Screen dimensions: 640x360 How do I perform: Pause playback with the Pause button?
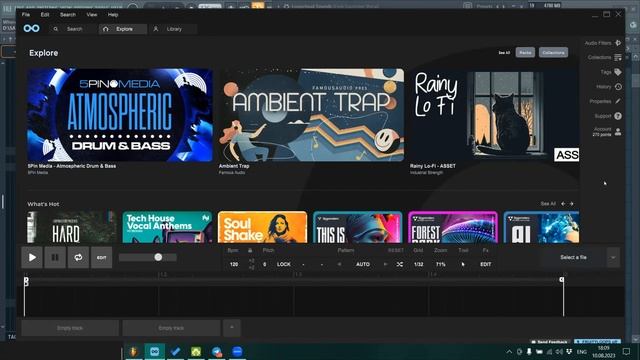pos(55,257)
